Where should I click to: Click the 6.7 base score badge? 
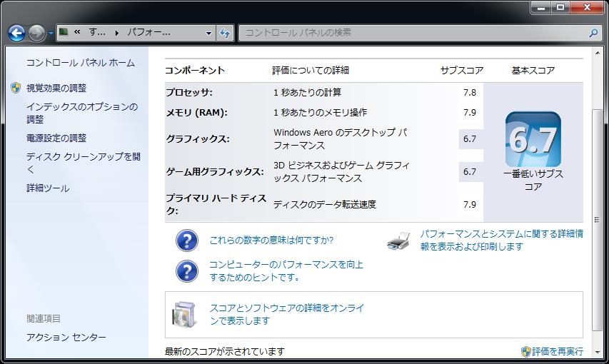tap(533, 139)
